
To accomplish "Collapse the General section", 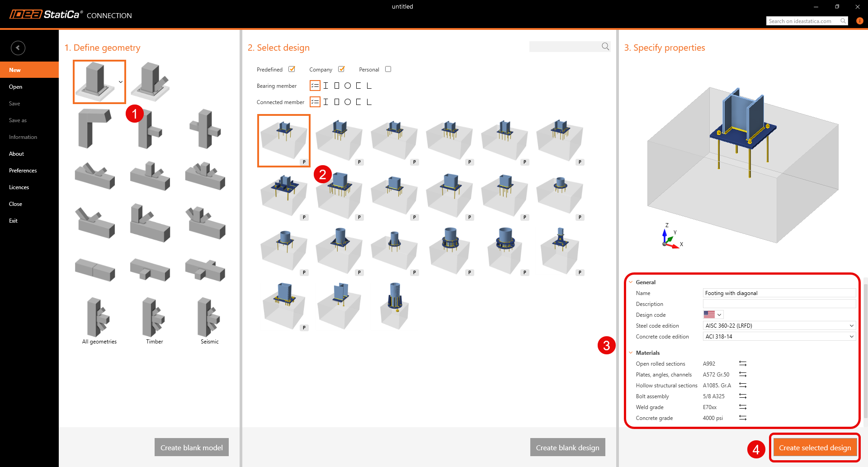I will (x=631, y=282).
